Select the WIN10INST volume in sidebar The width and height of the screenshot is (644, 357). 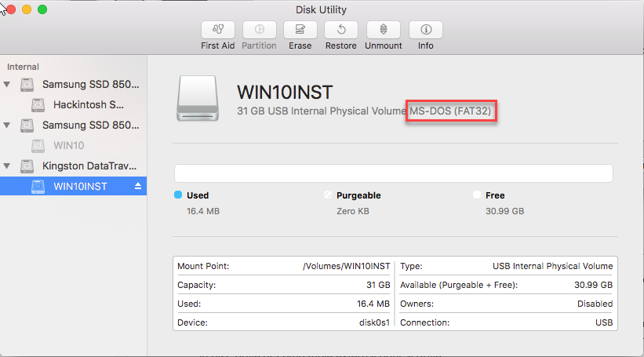tap(81, 187)
